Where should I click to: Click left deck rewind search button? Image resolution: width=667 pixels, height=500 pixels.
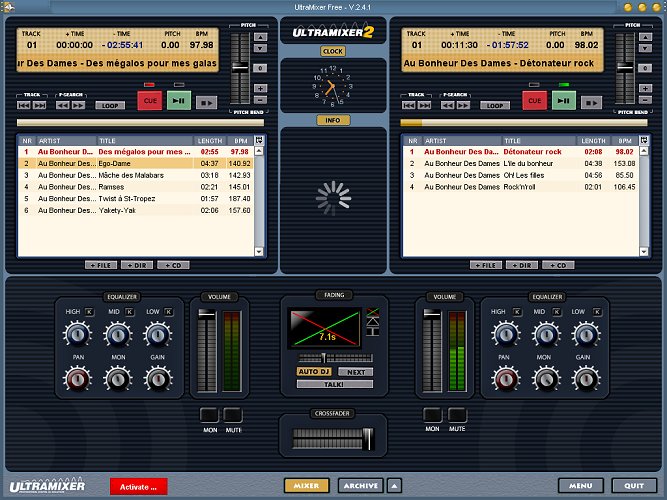pyautogui.click(x=63, y=105)
